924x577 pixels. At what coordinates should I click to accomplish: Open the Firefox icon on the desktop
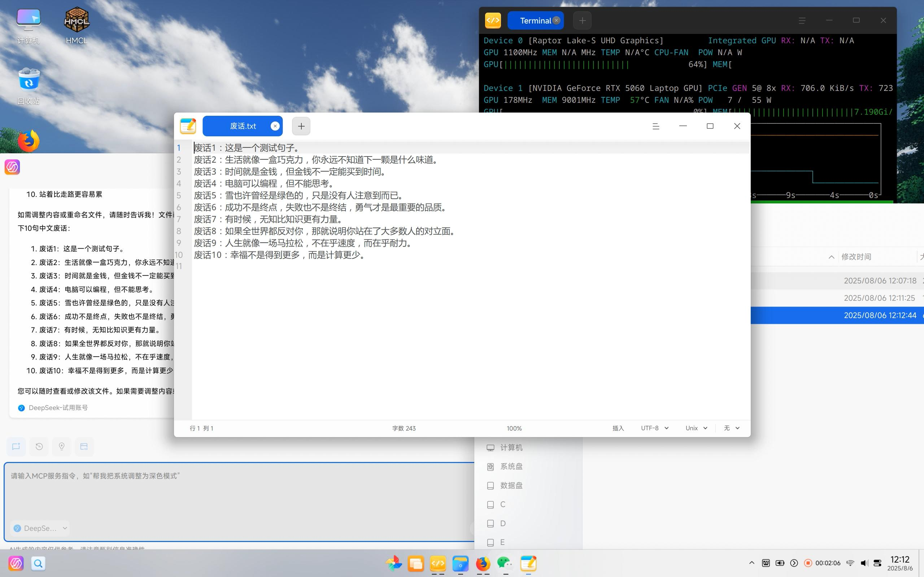coord(29,141)
